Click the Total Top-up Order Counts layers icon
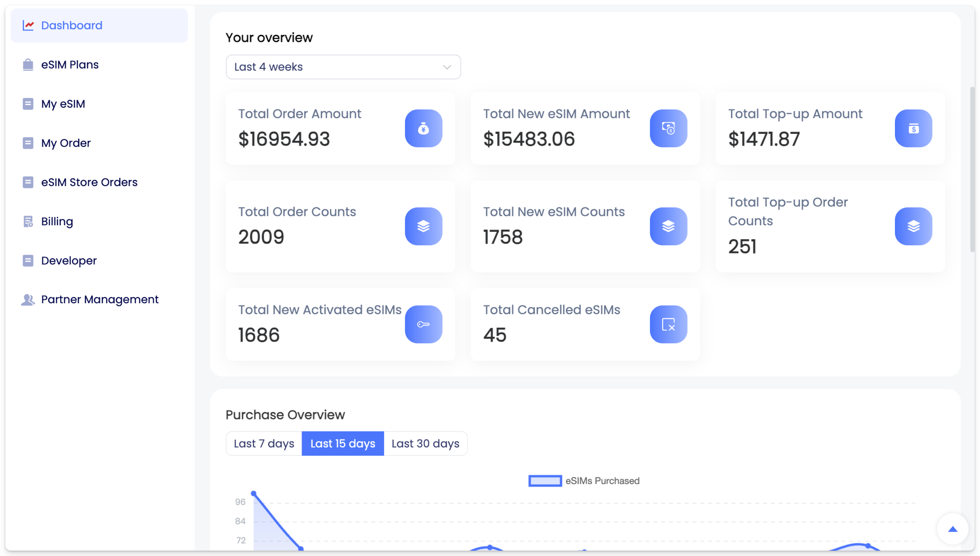The height and width of the screenshot is (556, 980). point(913,226)
